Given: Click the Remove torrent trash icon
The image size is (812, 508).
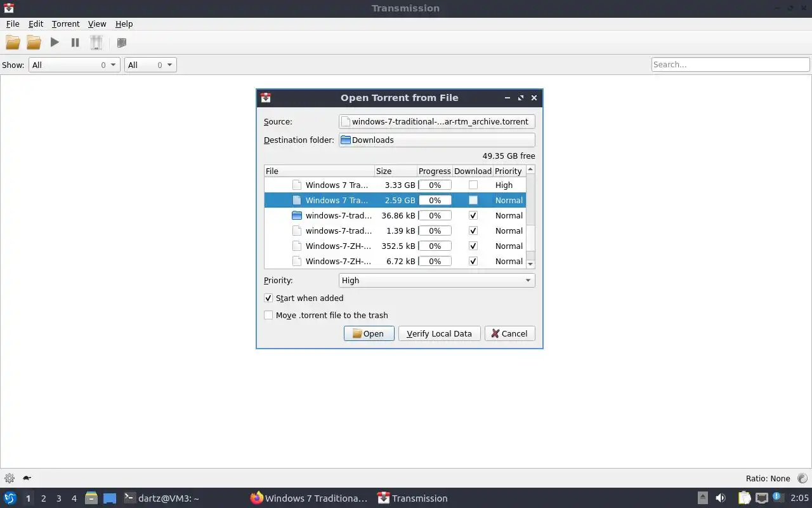Looking at the screenshot, I should (96, 43).
